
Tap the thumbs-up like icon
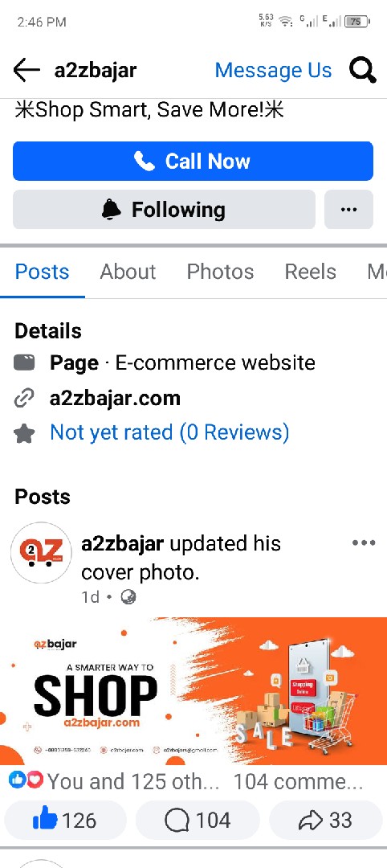[x=45, y=820]
